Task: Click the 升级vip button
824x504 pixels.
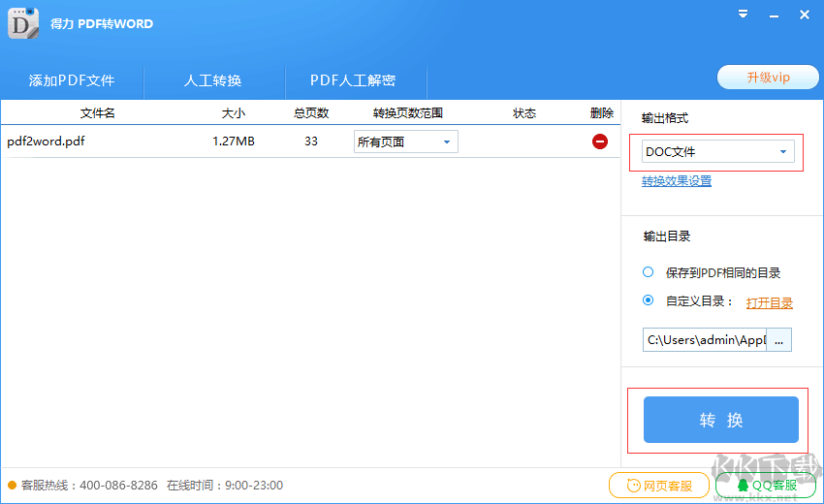Action: [x=768, y=78]
